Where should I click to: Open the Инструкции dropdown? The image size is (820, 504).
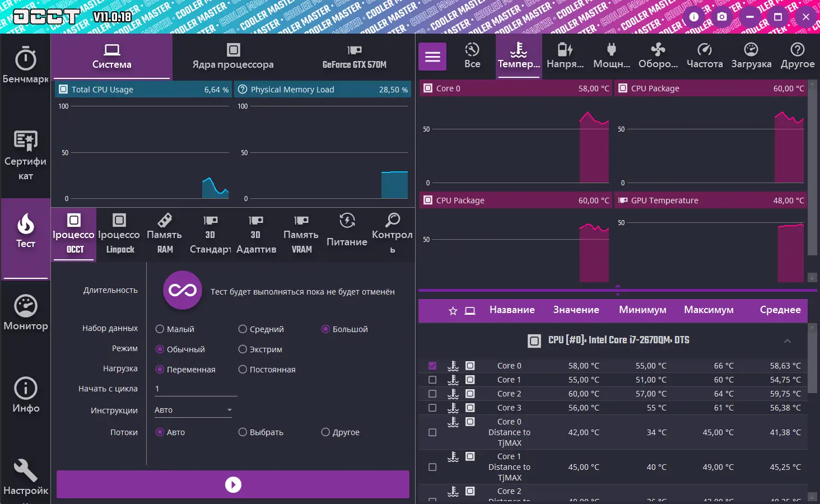click(x=193, y=410)
